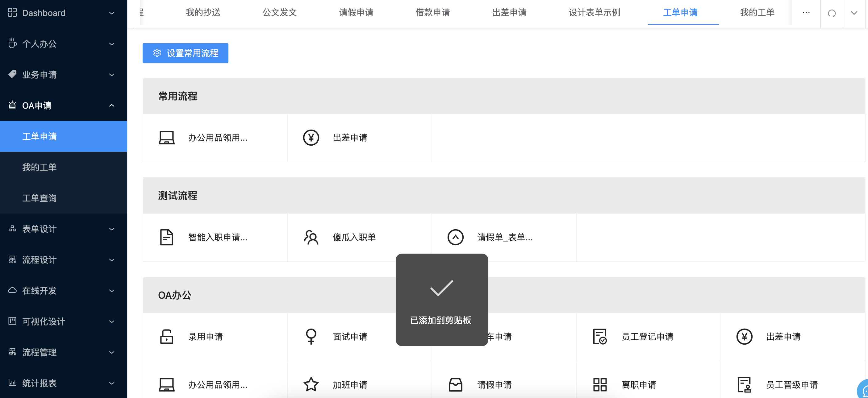This screenshot has width=868, height=398.
Task: Select the 工单申请 tab
Action: click(x=680, y=13)
